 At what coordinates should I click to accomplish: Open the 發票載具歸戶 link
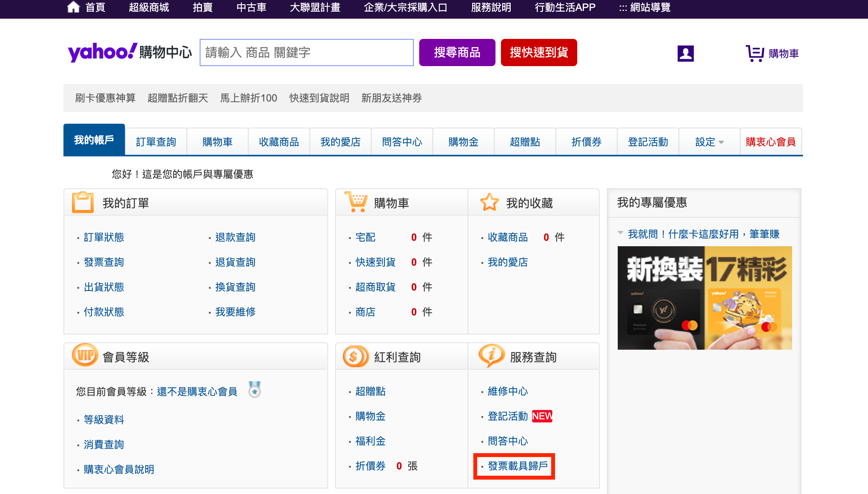(x=517, y=466)
